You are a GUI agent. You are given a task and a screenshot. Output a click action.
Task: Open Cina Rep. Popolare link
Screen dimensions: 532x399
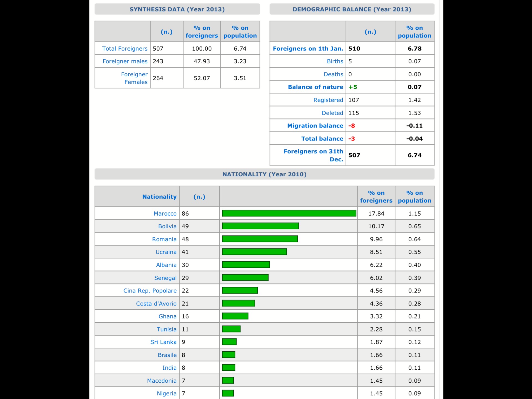pos(150,291)
